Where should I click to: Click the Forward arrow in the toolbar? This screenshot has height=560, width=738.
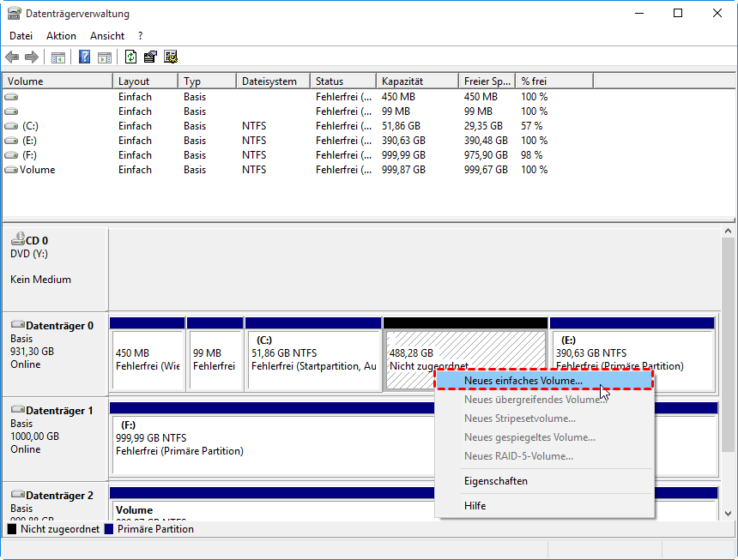tap(32, 57)
